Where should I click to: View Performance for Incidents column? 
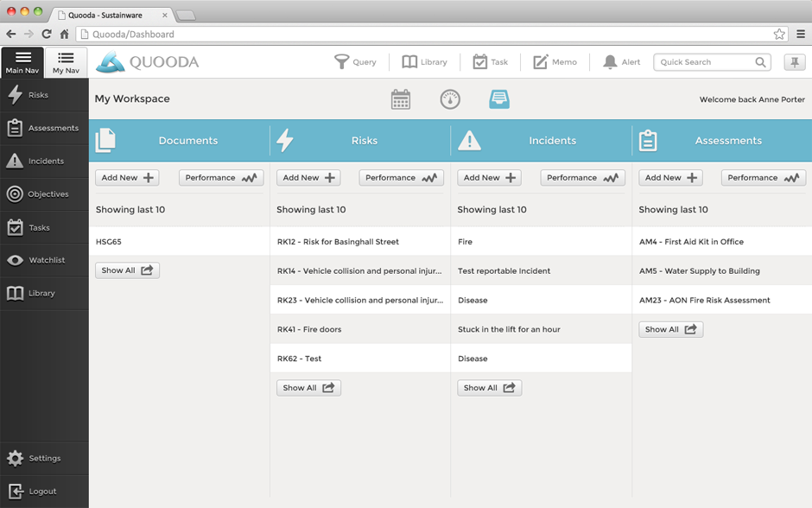pos(582,178)
